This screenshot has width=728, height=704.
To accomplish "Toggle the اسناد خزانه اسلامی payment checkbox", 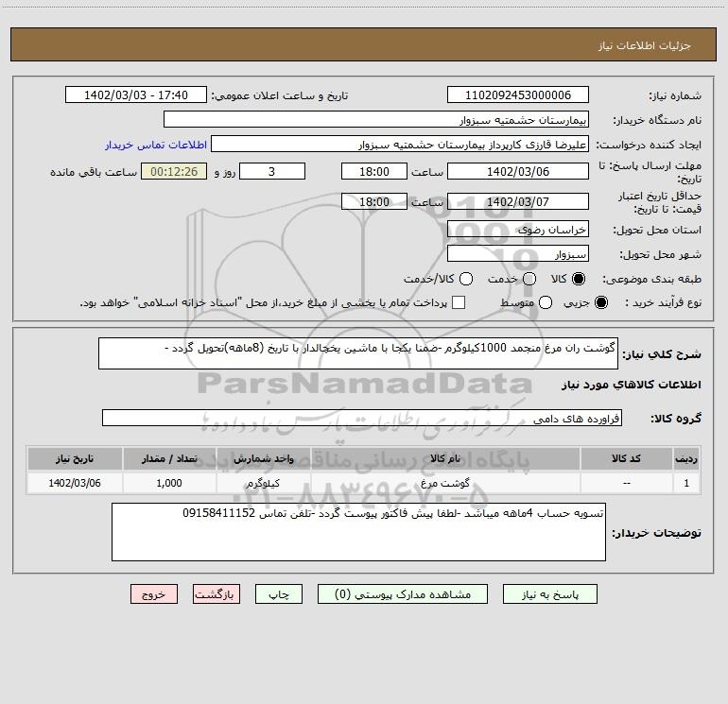I will (x=459, y=302).
